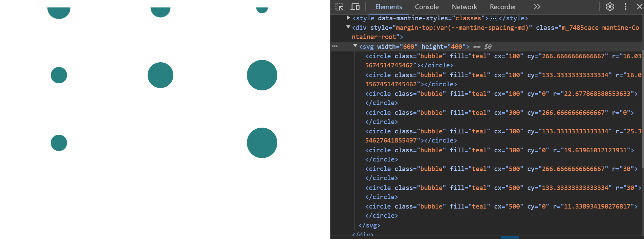The height and width of the screenshot is (239, 644).
Task: Show more DevTools tabs chevron
Action: click(x=537, y=7)
